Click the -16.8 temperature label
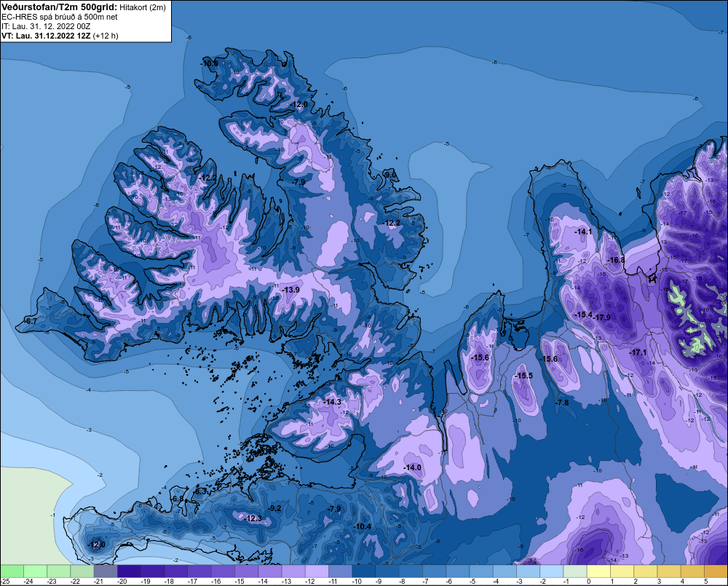This screenshot has height=586, width=728. point(617,260)
